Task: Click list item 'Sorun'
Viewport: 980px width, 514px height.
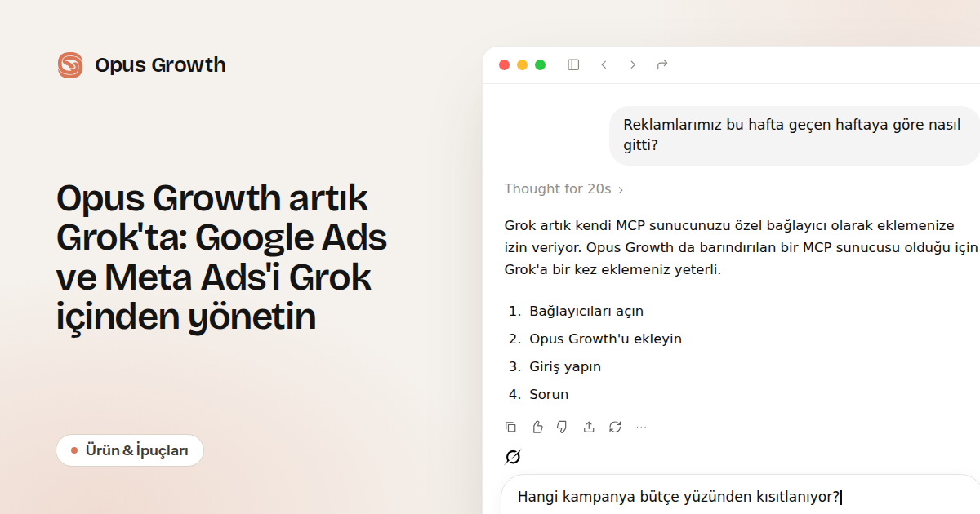Action: coord(549,394)
